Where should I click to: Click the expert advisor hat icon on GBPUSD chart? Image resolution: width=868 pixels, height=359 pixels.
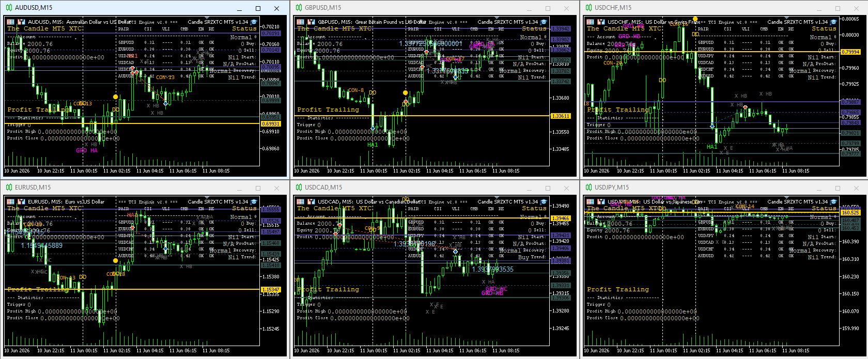[x=544, y=22]
